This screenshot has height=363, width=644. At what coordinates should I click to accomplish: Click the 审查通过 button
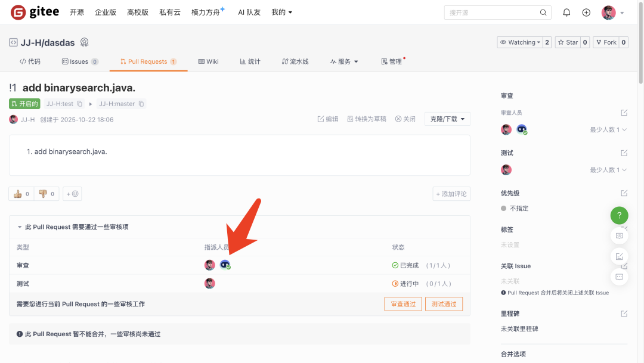tap(402, 303)
